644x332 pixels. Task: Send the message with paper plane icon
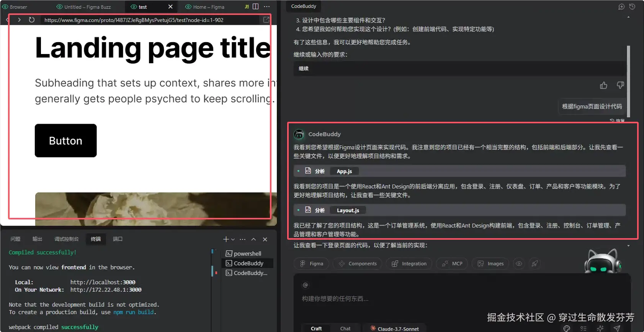pyautogui.click(x=617, y=329)
